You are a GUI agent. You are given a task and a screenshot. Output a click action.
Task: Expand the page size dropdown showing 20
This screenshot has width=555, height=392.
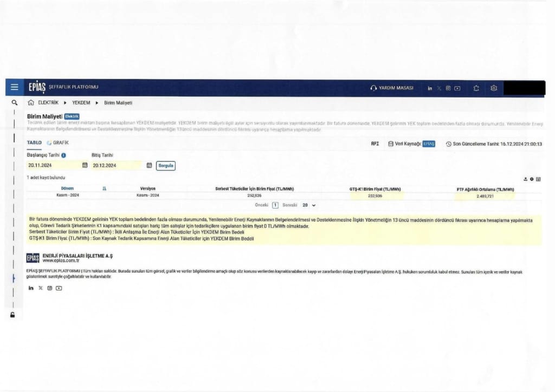coord(309,205)
